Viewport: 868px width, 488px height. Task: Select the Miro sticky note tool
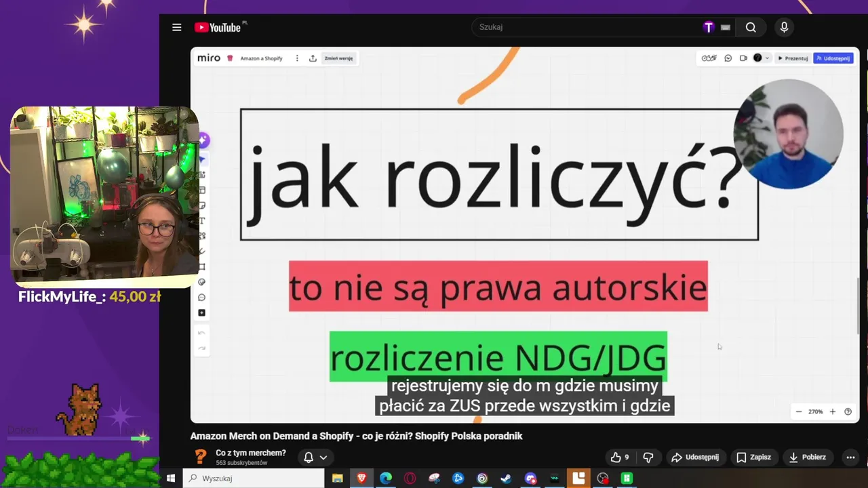(x=202, y=205)
